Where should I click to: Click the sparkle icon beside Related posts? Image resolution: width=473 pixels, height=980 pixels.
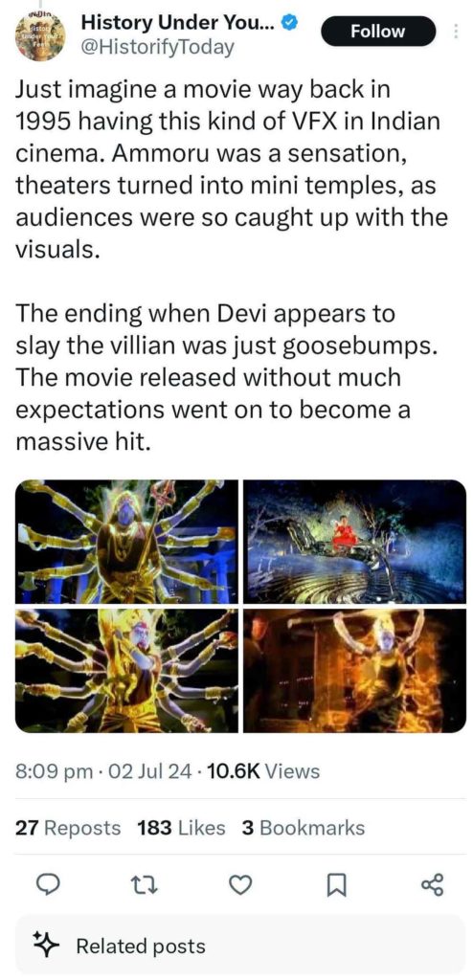click(x=46, y=945)
